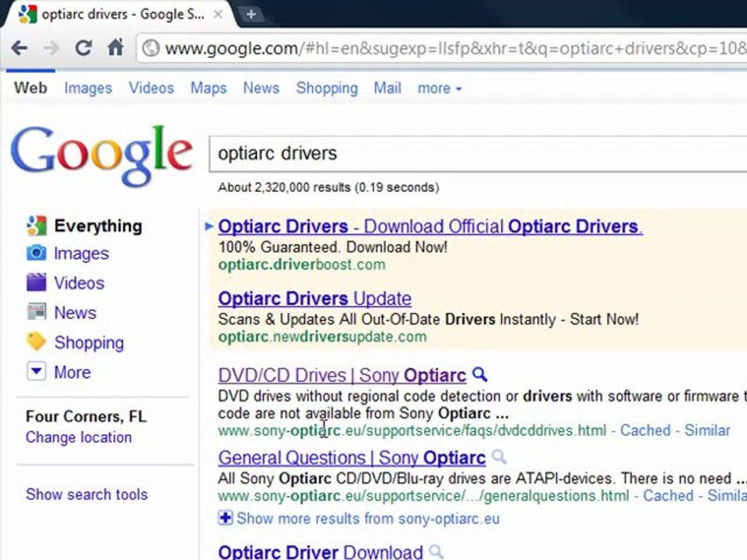This screenshot has width=747, height=560.
Task: Select the Web top navigation item
Action: (30, 88)
